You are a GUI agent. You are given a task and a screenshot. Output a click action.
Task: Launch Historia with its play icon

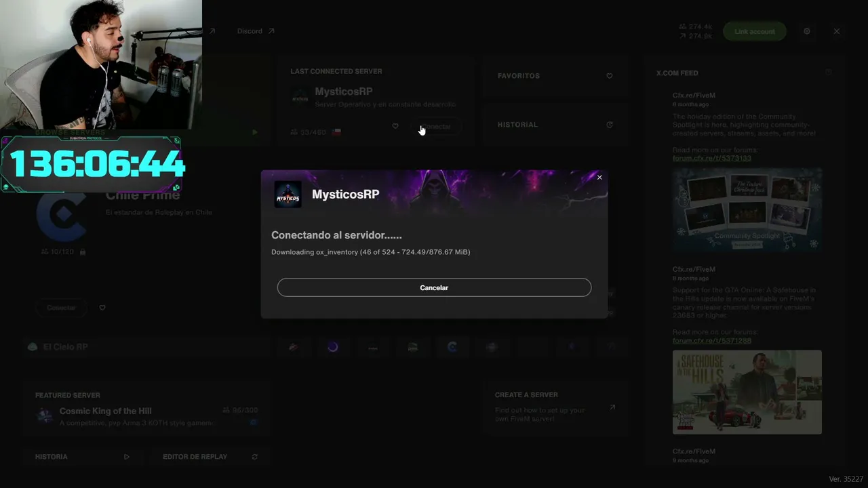click(127, 457)
